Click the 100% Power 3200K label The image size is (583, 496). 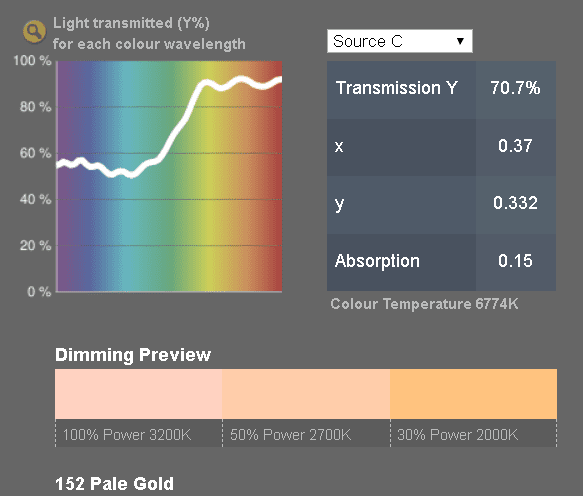pyautogui.click(x=127, y=434)
